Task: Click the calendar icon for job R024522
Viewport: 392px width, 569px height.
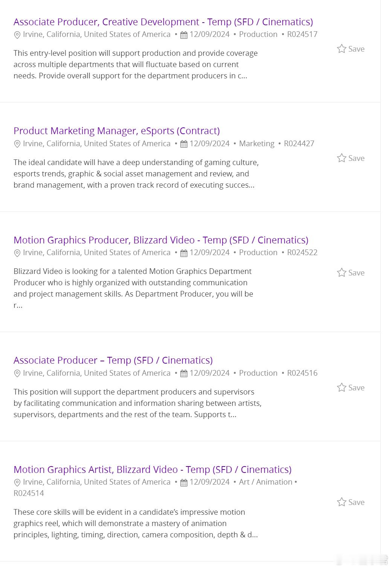Action: [x=184, y=253]
